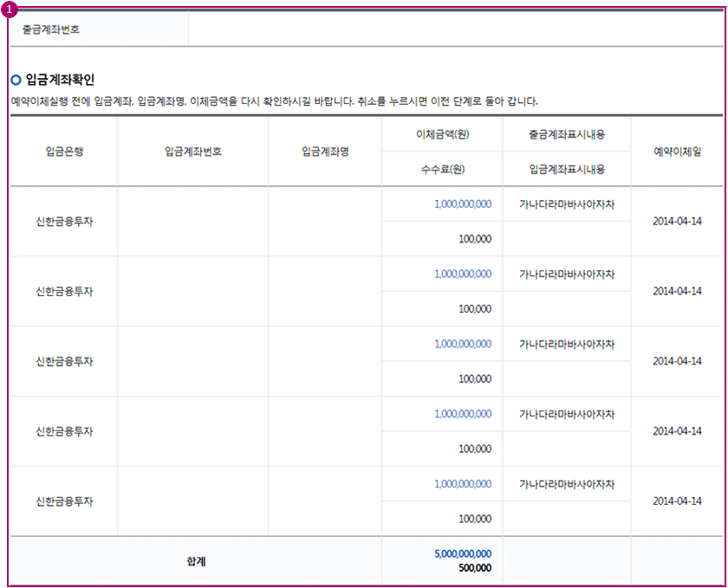Click the numbered "1" annotation badge
728x588 pixels.
point(8,10)
